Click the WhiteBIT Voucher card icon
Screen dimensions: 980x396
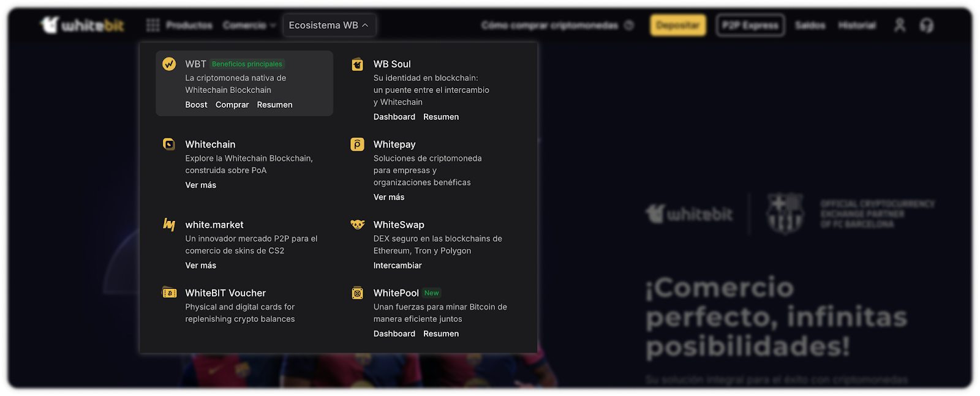click(169, 293)
